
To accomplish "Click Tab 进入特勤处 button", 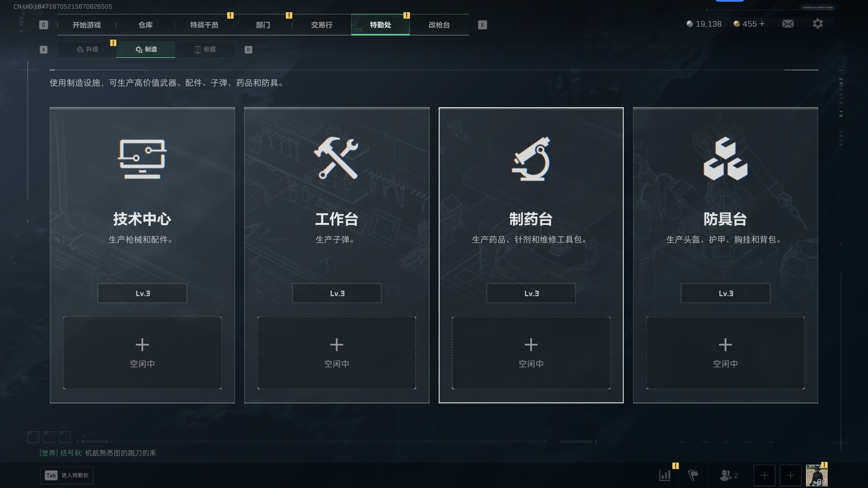I will [x=66, y=475].
